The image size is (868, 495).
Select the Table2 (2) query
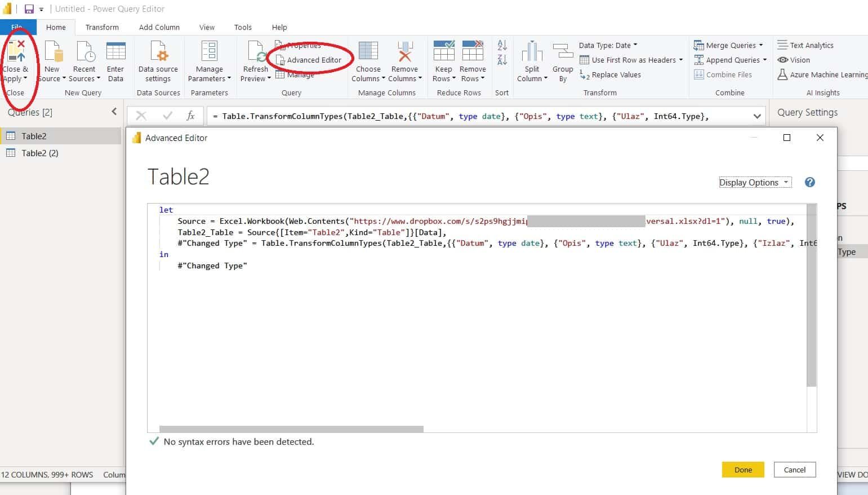click(x=60, y=153)
